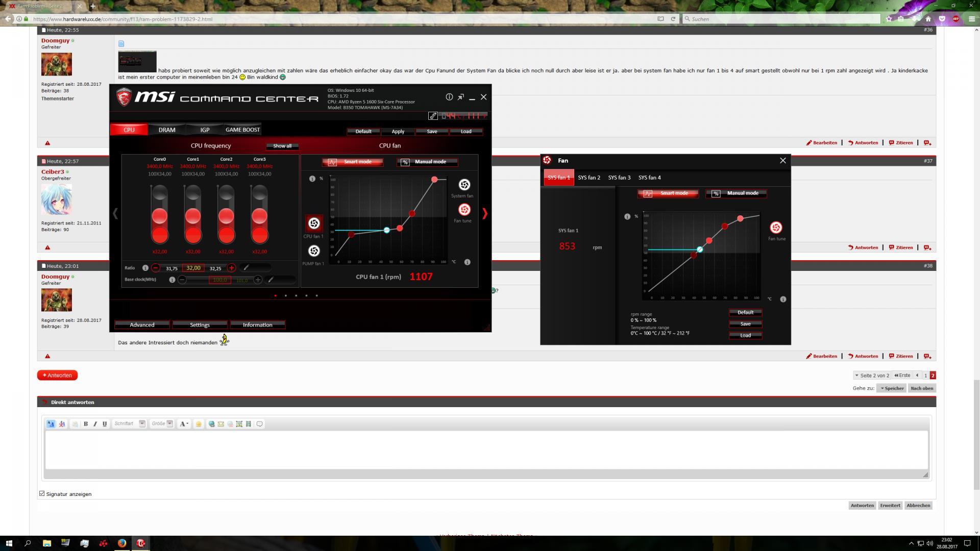Click the Base clock info icon
This screenshot has height=551, width=980.
coord(172,280)
